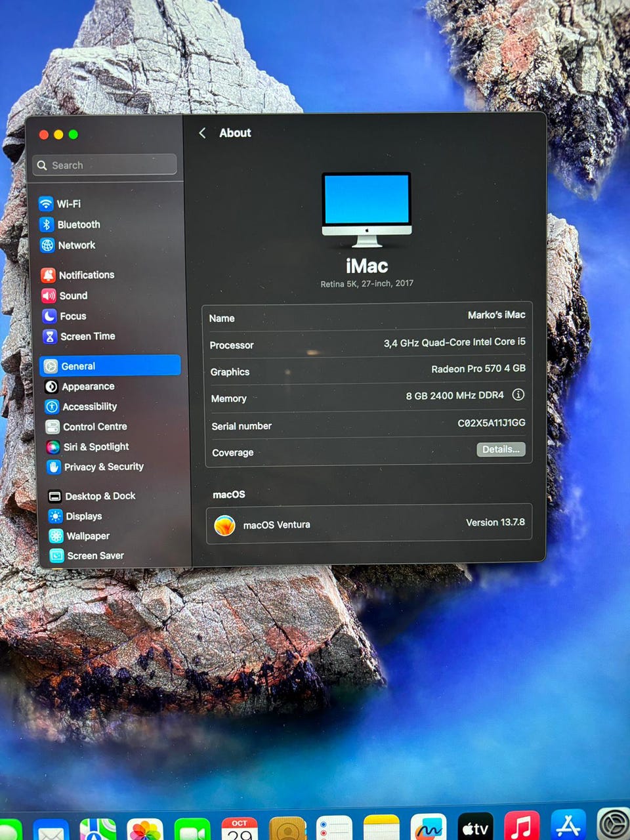Screen dimensions: 630x840
Task: Open Screen Time settings
Action: pos(79,336)
